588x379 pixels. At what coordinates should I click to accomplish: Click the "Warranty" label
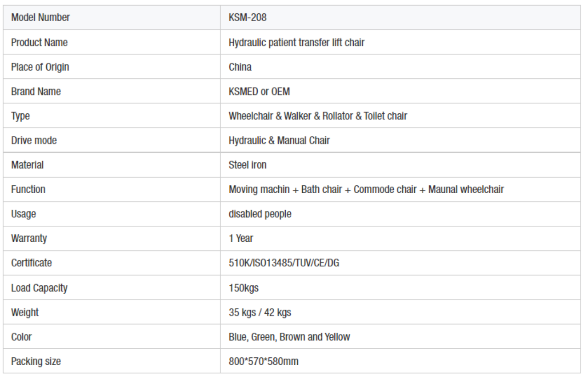coord(29,239)
